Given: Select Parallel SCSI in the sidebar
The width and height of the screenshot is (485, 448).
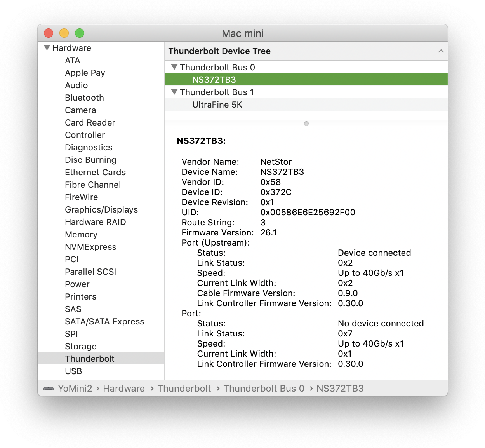Looking at the screenshot, I should pyautogui.click(x=90, y=272).
